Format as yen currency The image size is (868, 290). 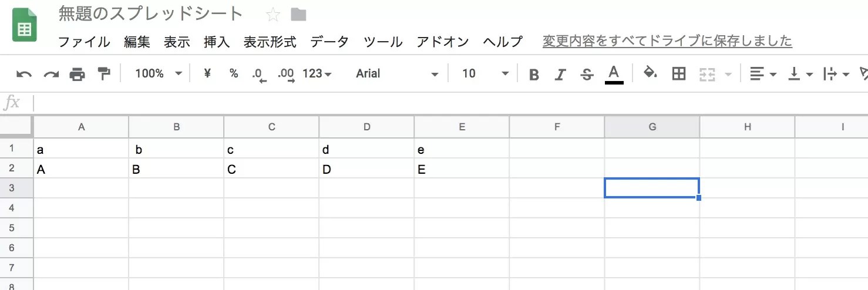(x=207, y=73)
